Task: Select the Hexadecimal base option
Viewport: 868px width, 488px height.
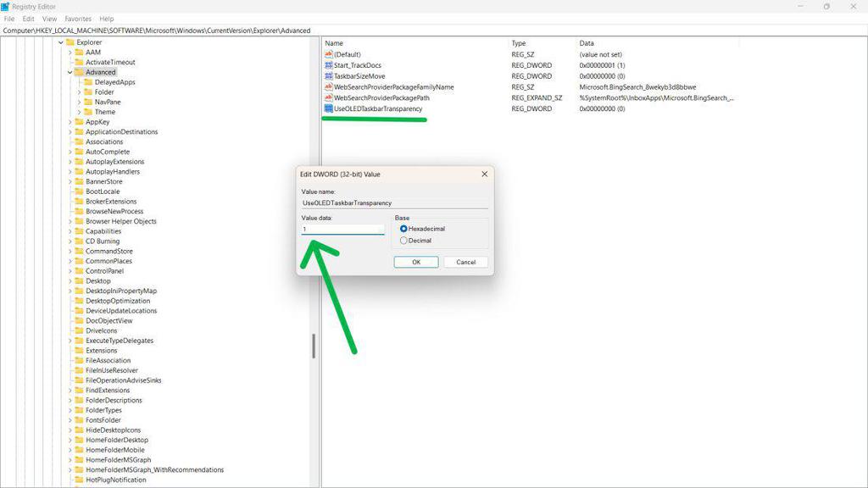Action: pos(404,228)
